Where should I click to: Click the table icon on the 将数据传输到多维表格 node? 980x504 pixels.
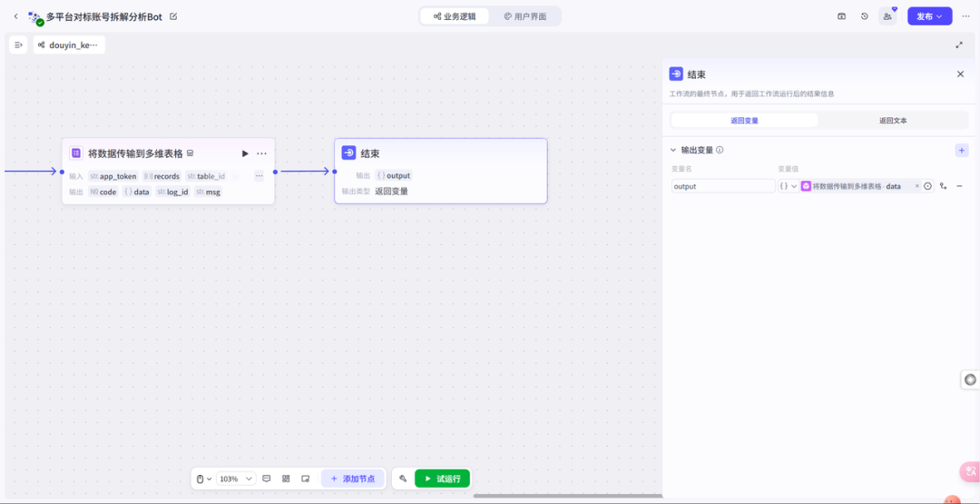tap(76, 153)
